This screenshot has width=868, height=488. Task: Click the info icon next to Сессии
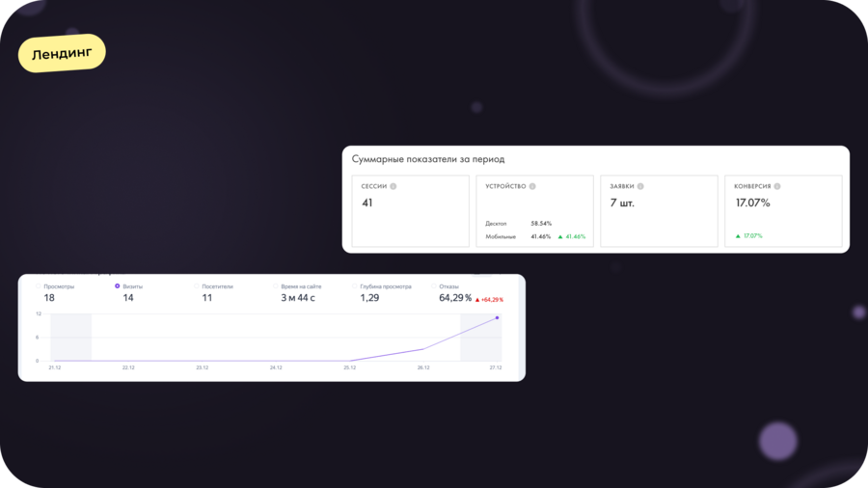click(393, 186)
